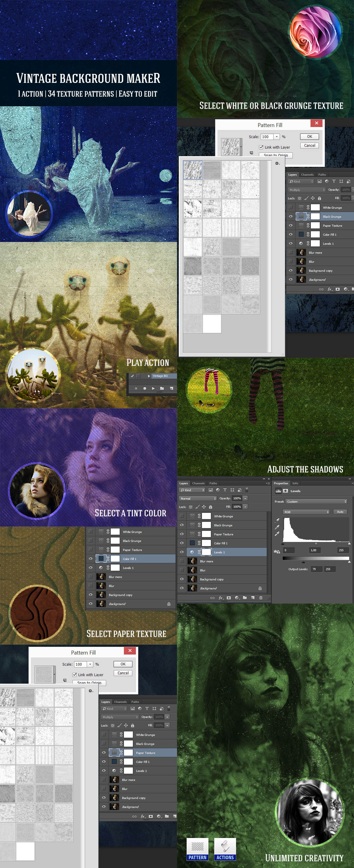The width and height of the screenshot is (354, 868).
Task: Click the Record action circle button
Action: 145,388
